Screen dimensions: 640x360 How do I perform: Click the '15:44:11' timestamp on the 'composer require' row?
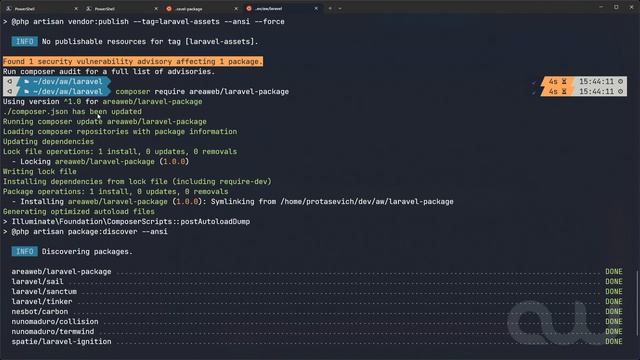pos(596,91)
